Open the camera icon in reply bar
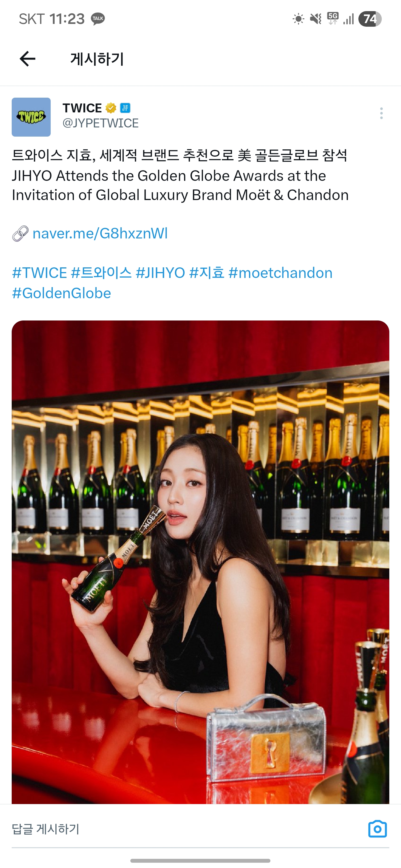 pyautogui.click(x=377, y=828)
